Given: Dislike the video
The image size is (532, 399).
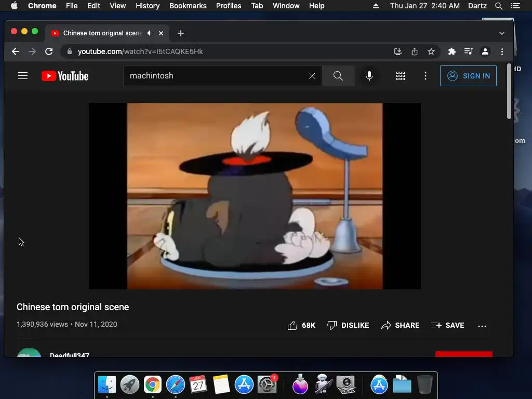Looking at the screenshot, I should [348, 325].
